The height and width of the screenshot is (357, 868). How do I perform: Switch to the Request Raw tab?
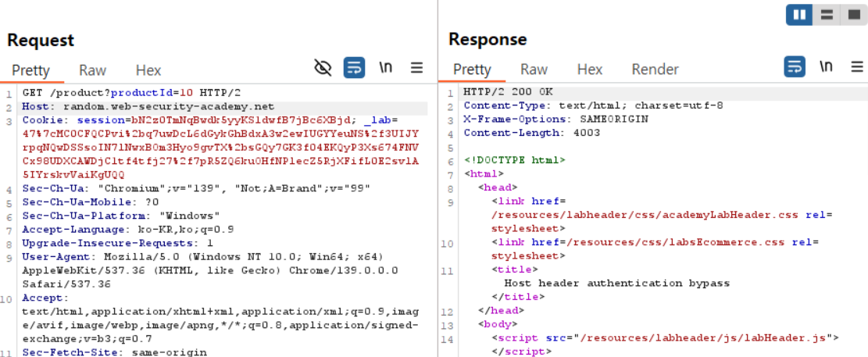[92, 70]
